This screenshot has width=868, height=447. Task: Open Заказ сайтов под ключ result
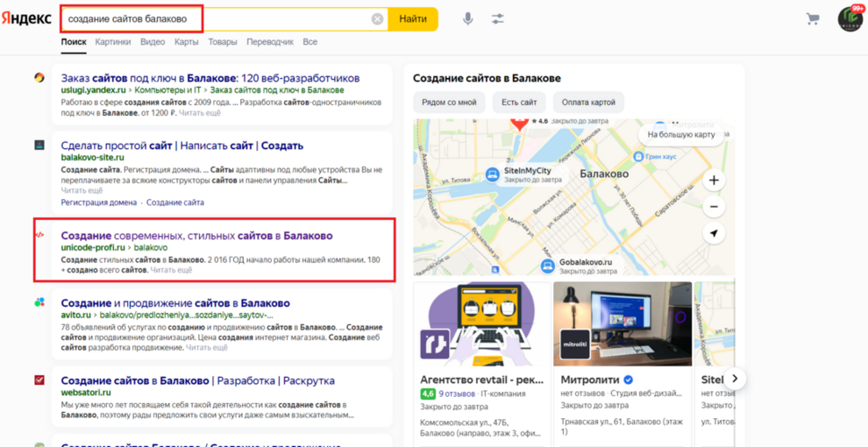tap(210, 77)
